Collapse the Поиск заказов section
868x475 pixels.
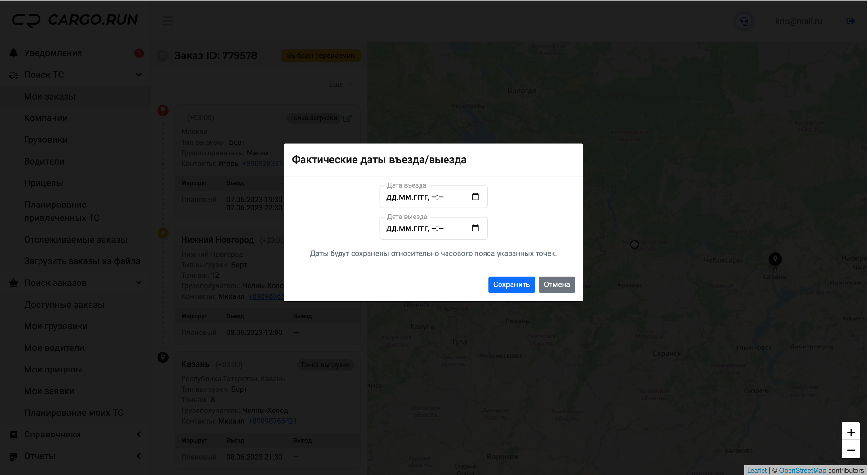pos(138,282)
